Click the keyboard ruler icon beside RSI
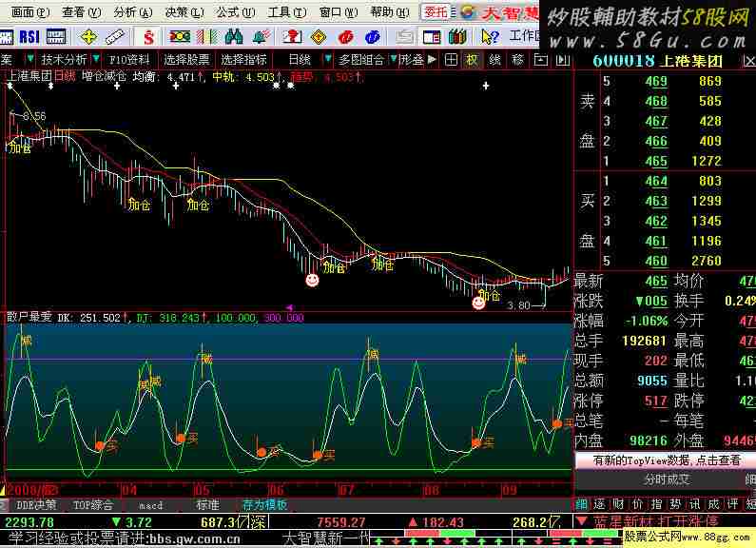Viewport: 756px width, 548px height. (56, 37)
